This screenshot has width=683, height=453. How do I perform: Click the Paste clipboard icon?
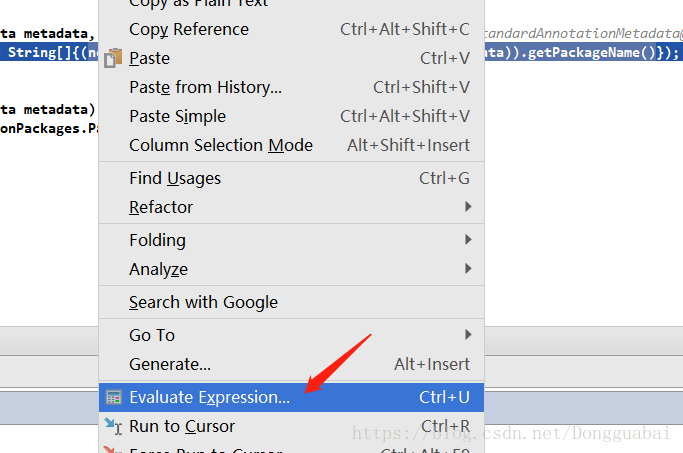point(113,58)
